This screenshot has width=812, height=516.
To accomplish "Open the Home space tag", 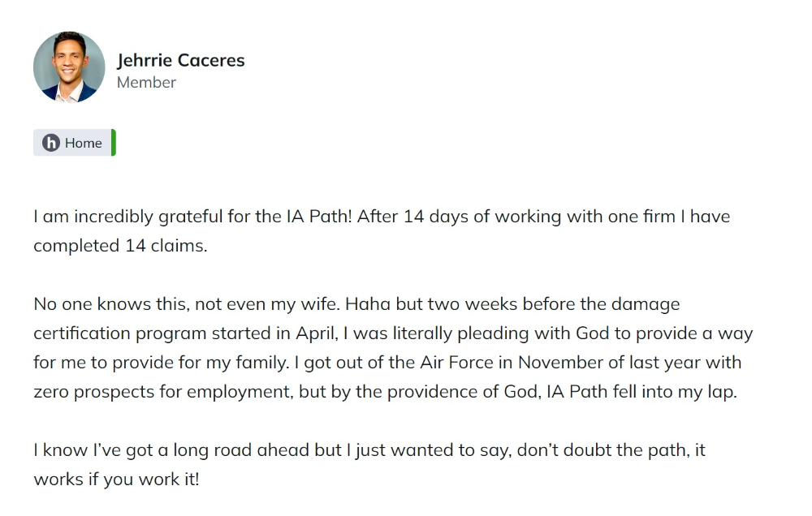I will tap(75, 143).
